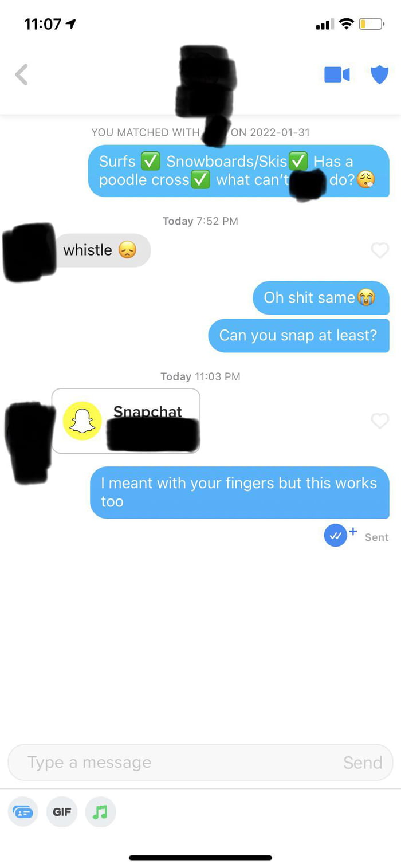Open the contact card sharing icon
Viewport: 401px width, 868px height.
point(23,812)
